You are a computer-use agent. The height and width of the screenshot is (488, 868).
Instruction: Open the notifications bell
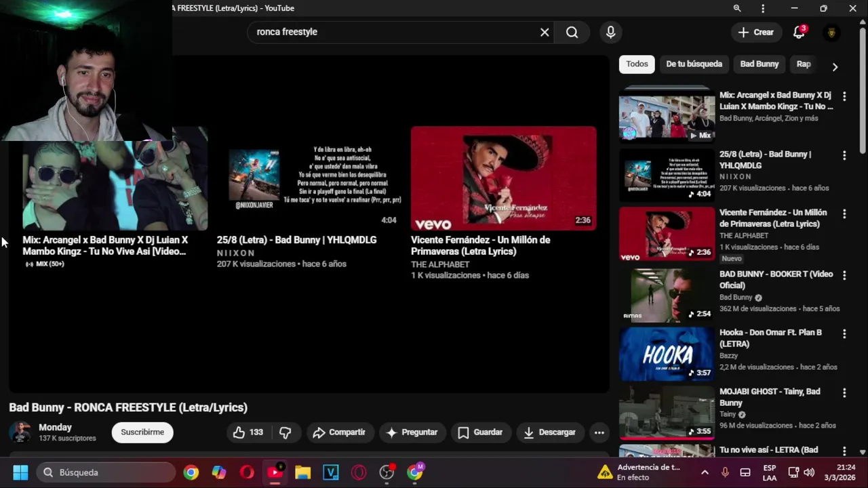(799, 32)
